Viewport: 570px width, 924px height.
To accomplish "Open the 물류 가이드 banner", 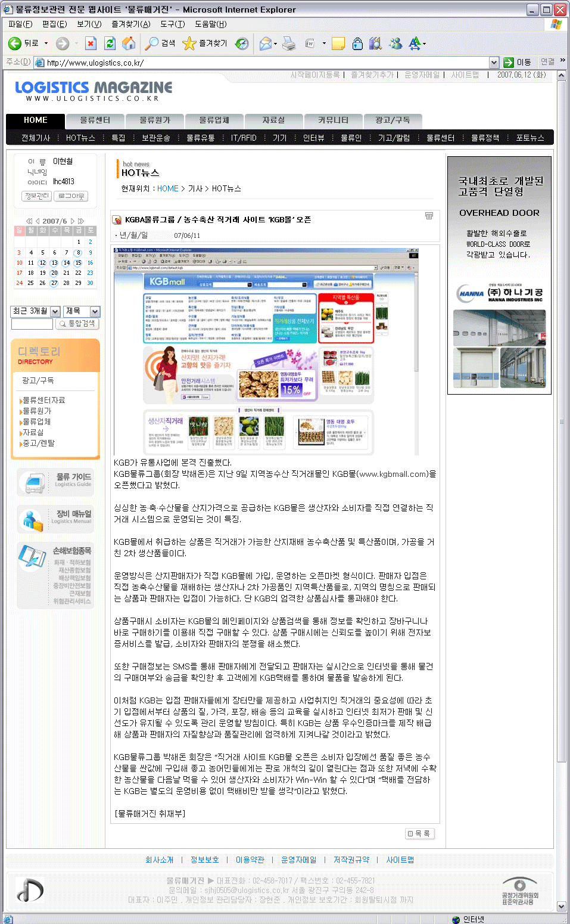I will point(55,482).
